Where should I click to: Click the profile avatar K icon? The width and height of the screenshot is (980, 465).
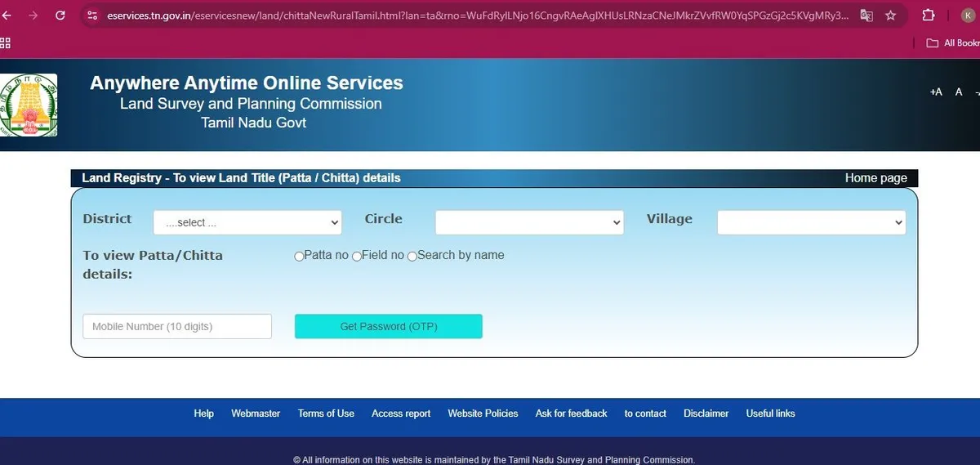tap(969, 16)
